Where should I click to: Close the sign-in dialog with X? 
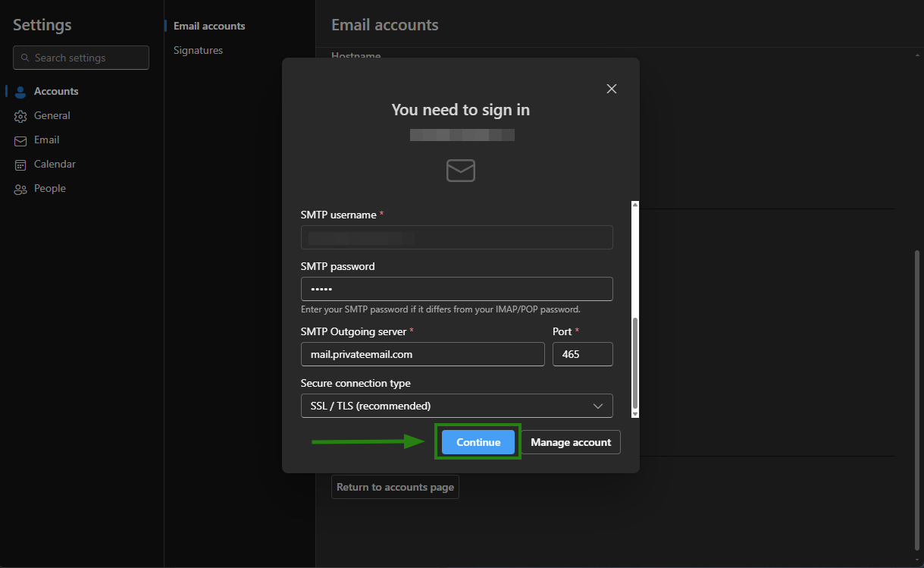[x=612, y=89]
